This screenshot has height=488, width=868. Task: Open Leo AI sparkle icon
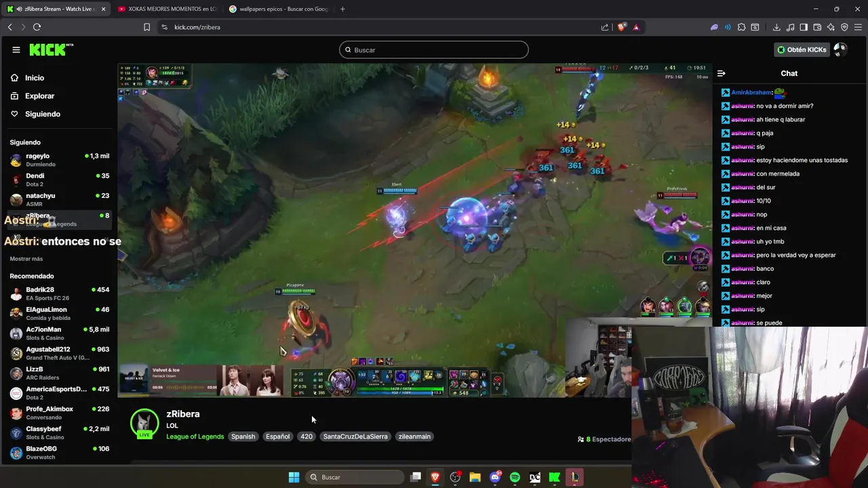[831, 27]
